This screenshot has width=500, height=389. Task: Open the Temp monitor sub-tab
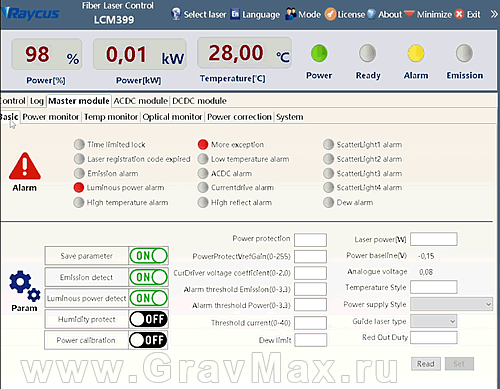click(x=111, y=117)
